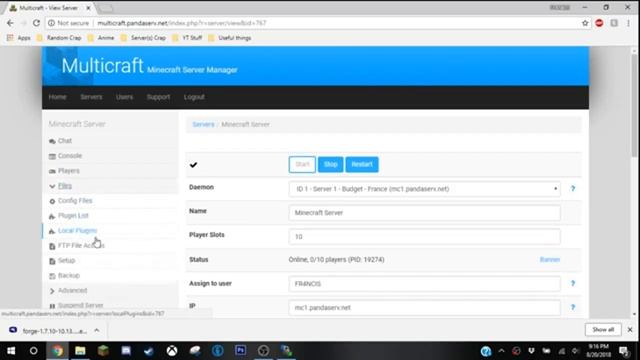Image resolution: width=640 pixels, height=360 pixels.
Task: Open the Xbox app in taskbar
Action: [172, 351]
